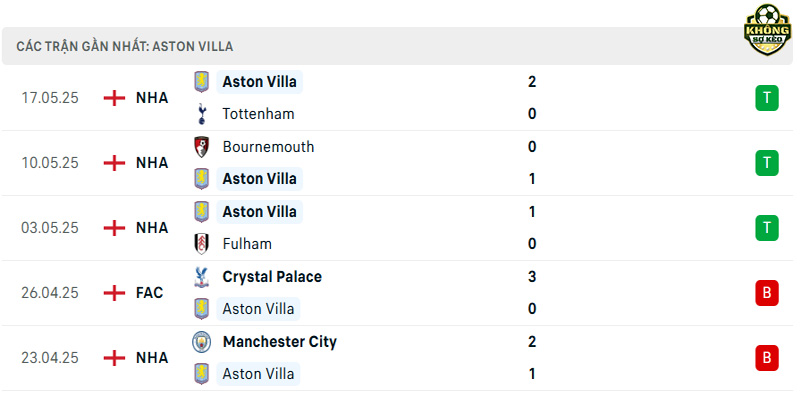800x400 pixels.
Task: Click the red B badge for the Crystal Palace match
Action: pos(767,293)
